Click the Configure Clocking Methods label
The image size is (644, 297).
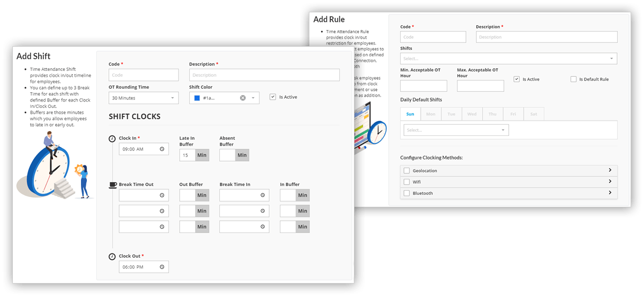tap(432, 157)
